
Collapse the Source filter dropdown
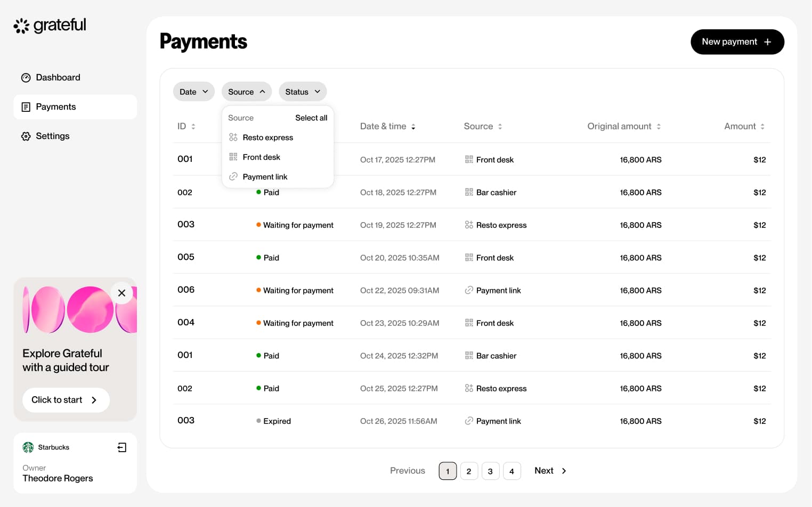[246, 92]
